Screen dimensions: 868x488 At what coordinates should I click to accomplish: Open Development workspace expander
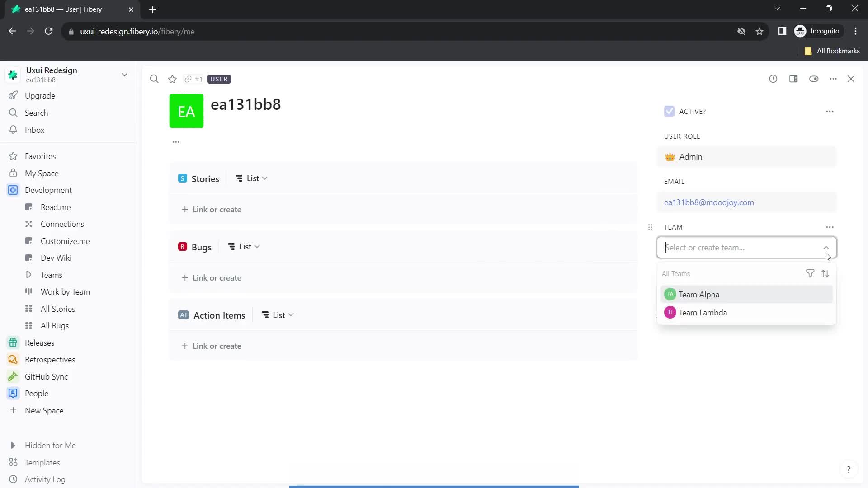click(x=13, y=190)
